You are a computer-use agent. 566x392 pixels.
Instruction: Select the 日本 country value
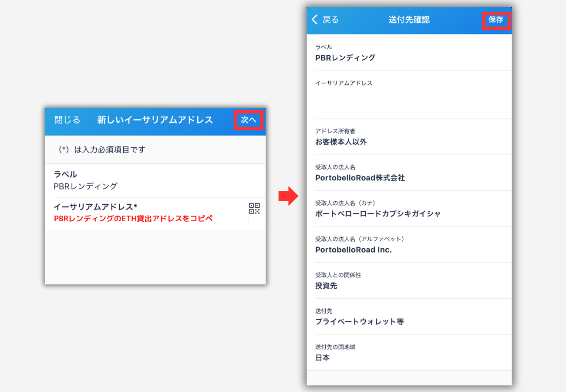[323, 358]
